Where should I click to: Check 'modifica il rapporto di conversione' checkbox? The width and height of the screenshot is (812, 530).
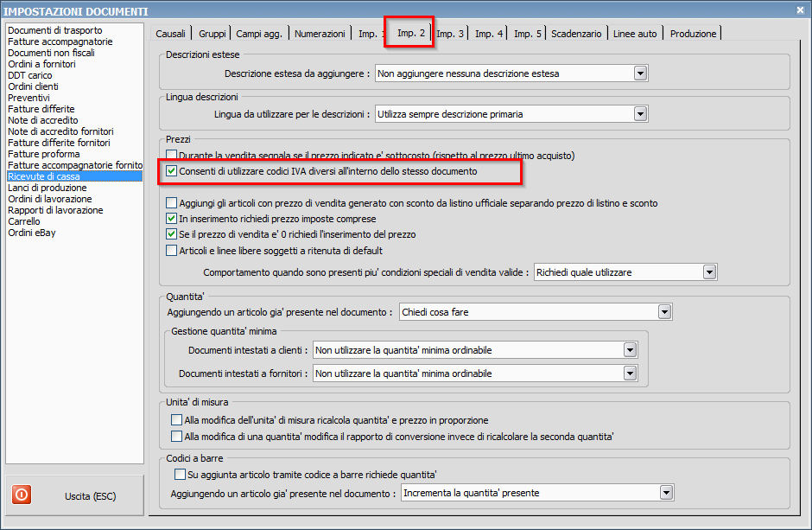pyautogui.click(x=176, y=437)
